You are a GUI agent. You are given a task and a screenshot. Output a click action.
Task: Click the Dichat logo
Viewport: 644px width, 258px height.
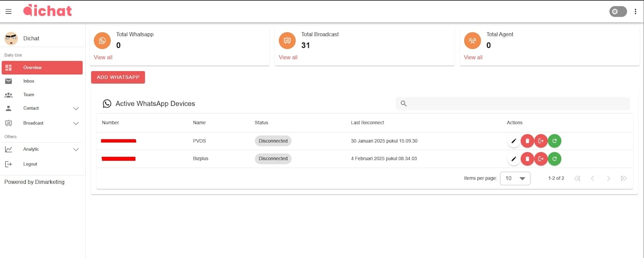48,10
